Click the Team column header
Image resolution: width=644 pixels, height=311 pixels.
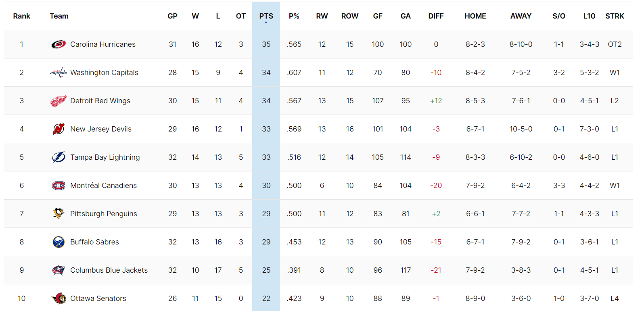[x=59, y=16]
